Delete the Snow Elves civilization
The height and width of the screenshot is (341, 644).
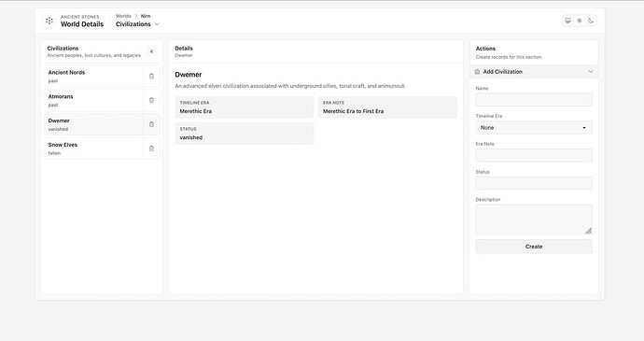151,149
